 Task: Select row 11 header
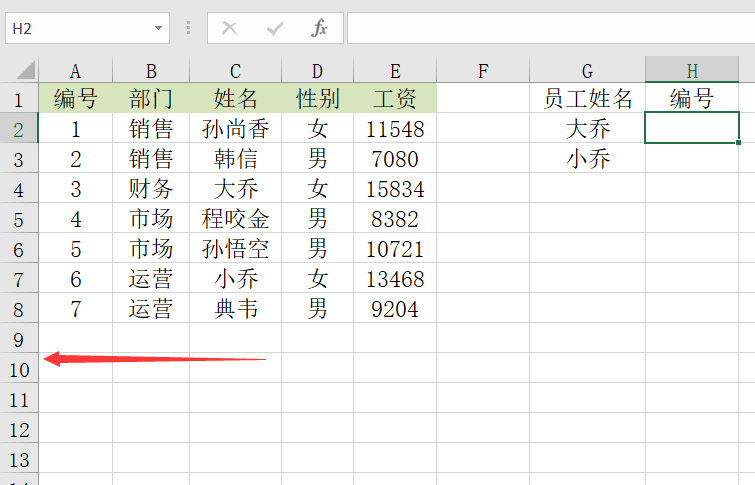pyautogui.click(x=19, y=398)
